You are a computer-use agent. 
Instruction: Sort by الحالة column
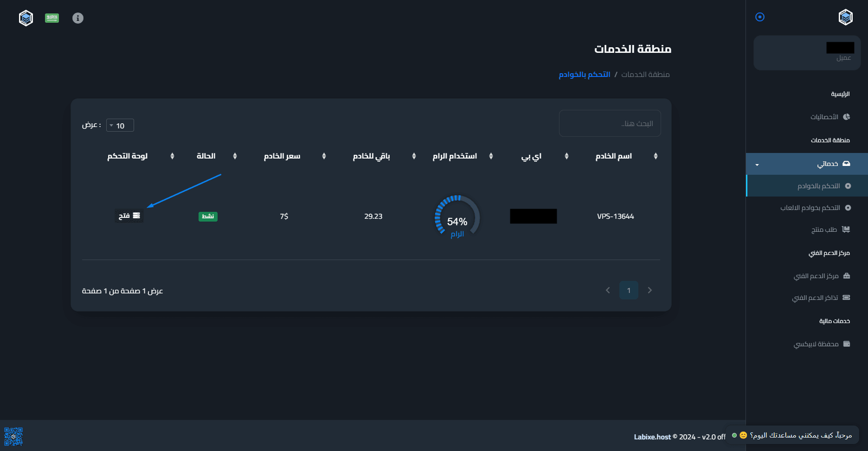coord(206,156)
